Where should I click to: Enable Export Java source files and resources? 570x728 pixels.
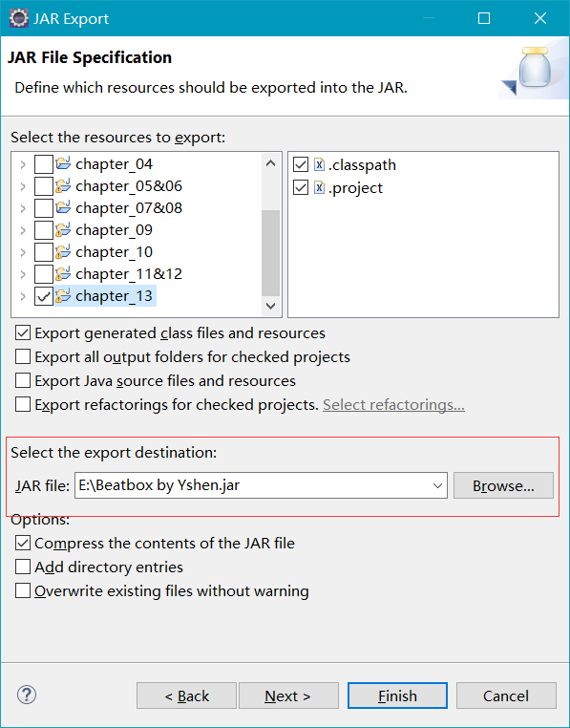point(23,380)
